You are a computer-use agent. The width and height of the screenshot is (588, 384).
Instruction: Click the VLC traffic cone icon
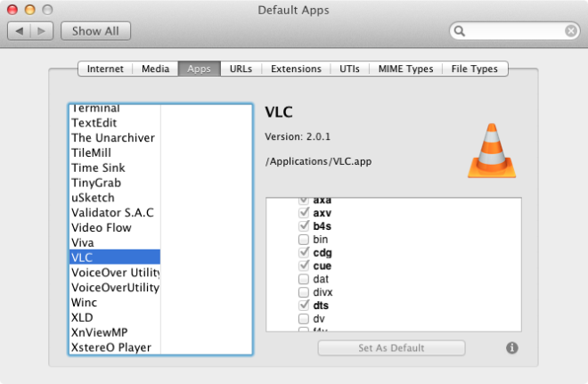coord(492,151)
